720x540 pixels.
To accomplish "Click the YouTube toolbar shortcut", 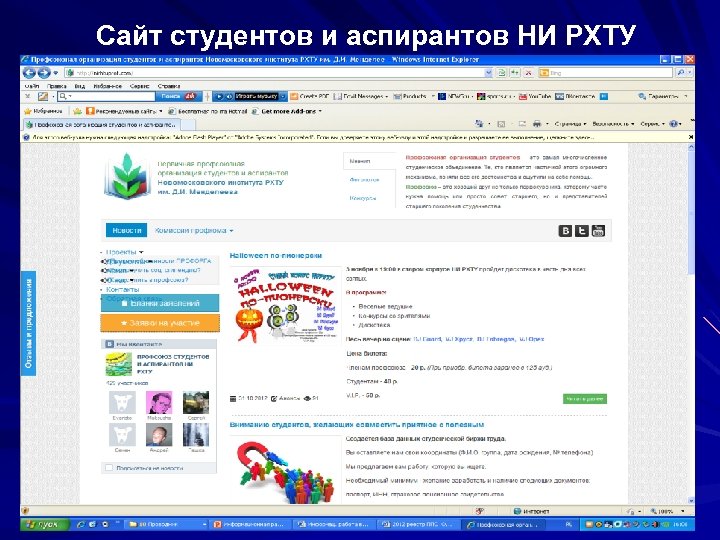I will click(x=534, y=96).
